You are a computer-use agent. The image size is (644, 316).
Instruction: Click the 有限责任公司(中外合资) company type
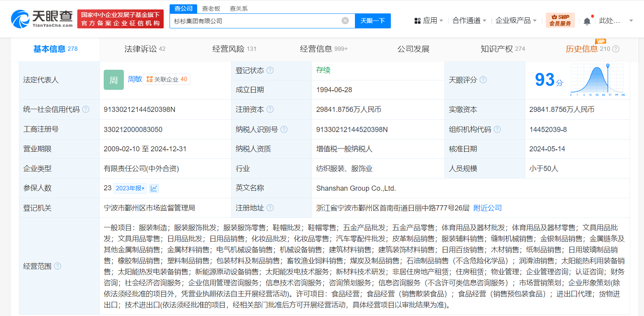[x=141, y=169]
